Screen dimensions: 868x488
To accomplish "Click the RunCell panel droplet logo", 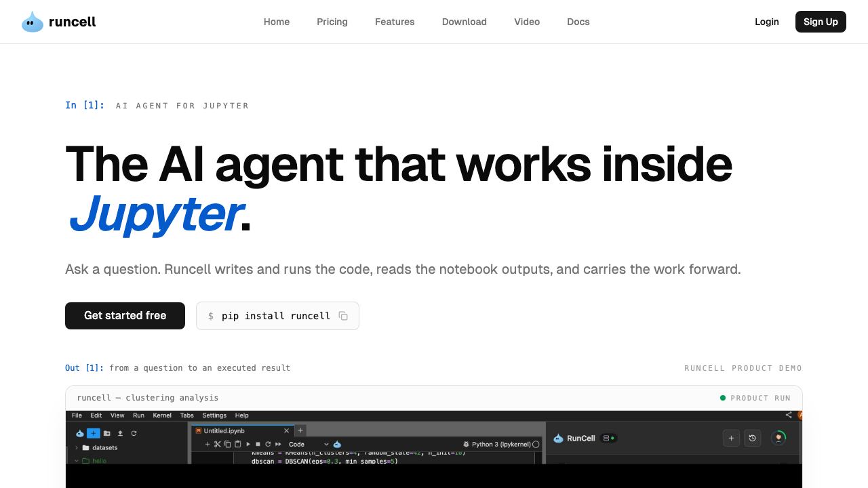I will click(x=558, y=439).
